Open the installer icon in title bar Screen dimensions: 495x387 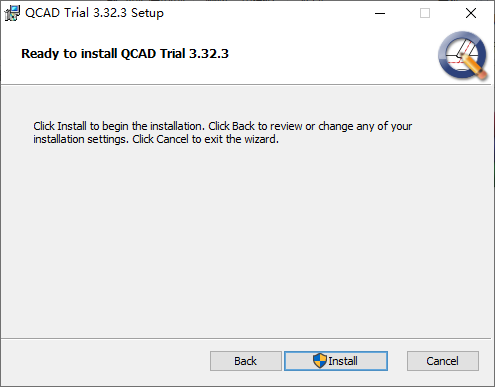tap(12, 13)
